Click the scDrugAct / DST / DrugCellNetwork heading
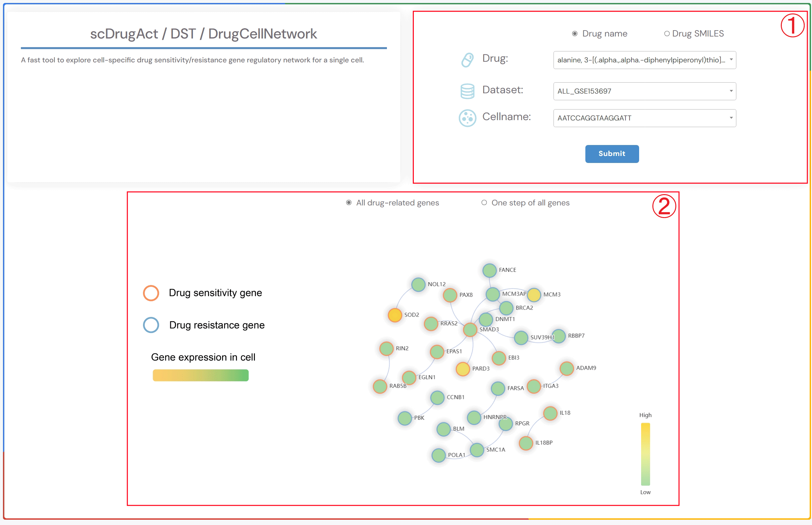 tap(203, 34)
